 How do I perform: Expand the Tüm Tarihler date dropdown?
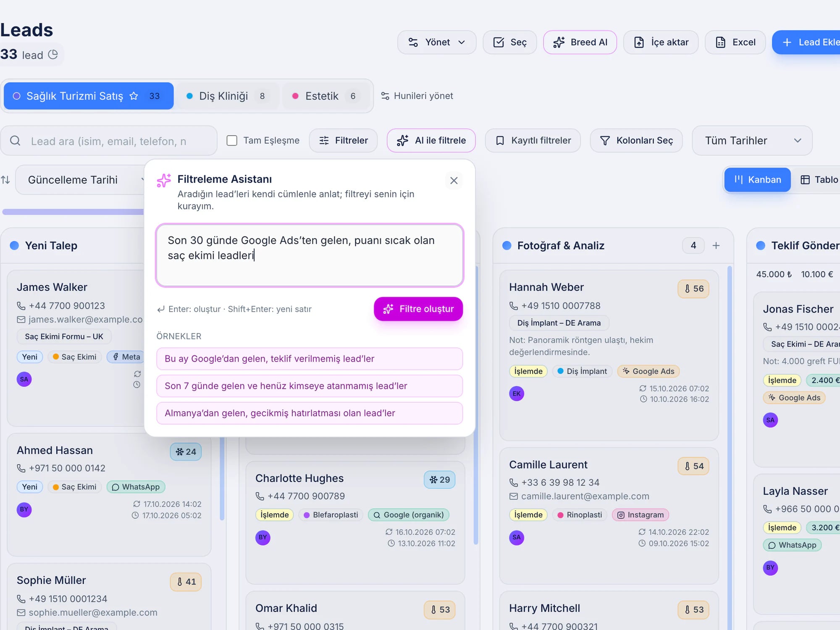tap(752, 141)
